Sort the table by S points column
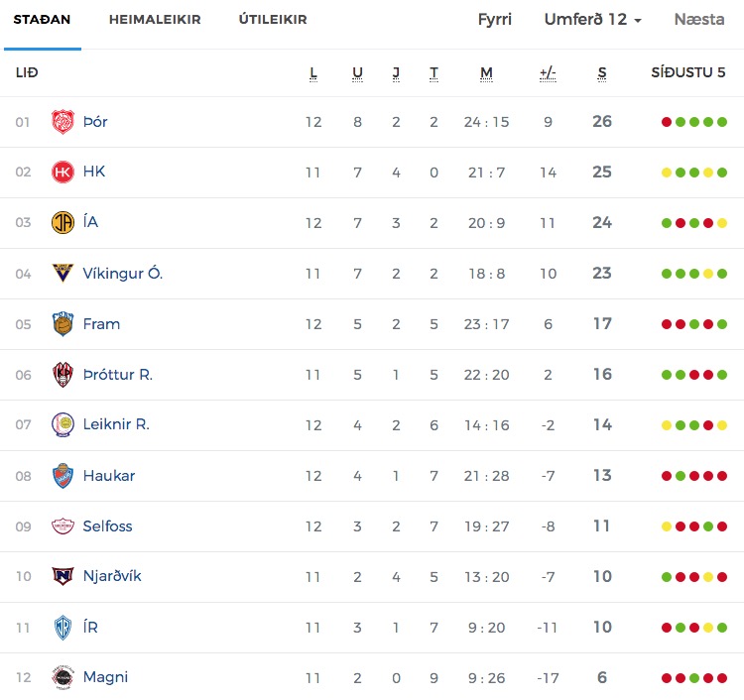 coord(602,72)
